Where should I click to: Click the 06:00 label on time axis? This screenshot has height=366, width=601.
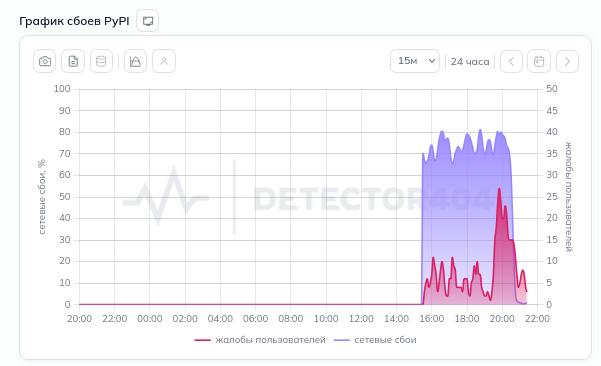click(255, 319)
